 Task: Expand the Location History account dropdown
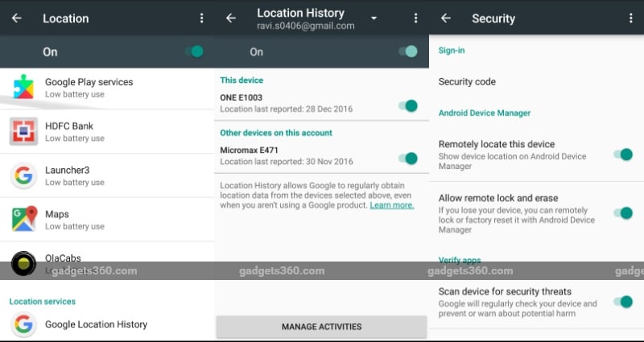click(x=374, y=18)
